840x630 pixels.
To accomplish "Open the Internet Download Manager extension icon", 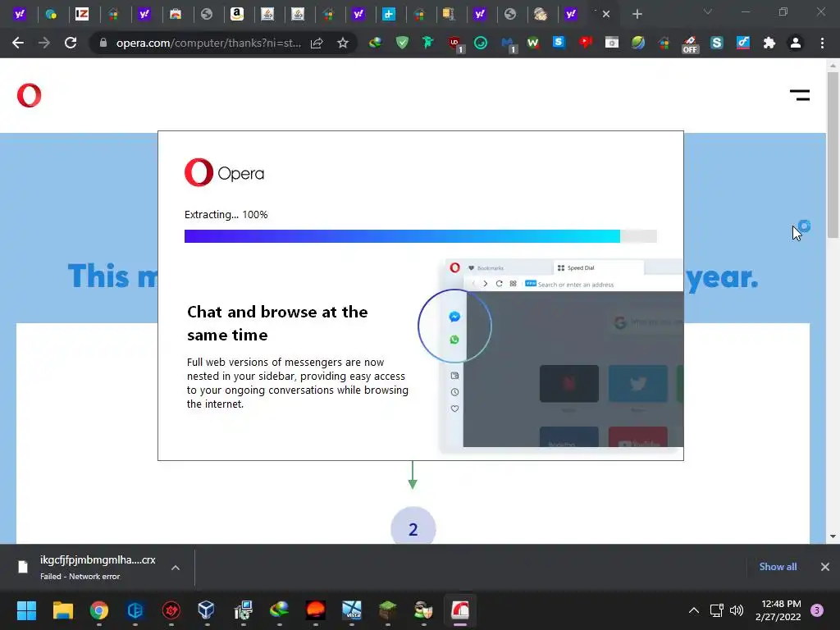I will pyautogui.click(x=375, y=43).
